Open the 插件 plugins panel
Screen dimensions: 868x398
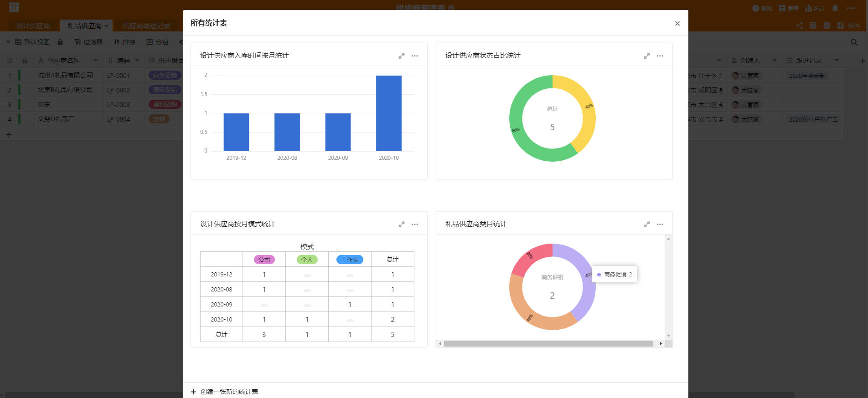[x=848, y=26]
